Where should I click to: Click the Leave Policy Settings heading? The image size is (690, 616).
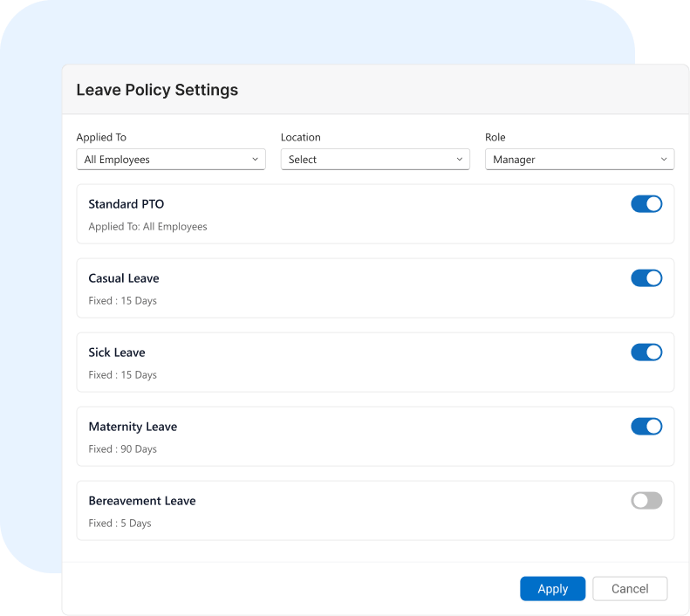pos(157,90)
